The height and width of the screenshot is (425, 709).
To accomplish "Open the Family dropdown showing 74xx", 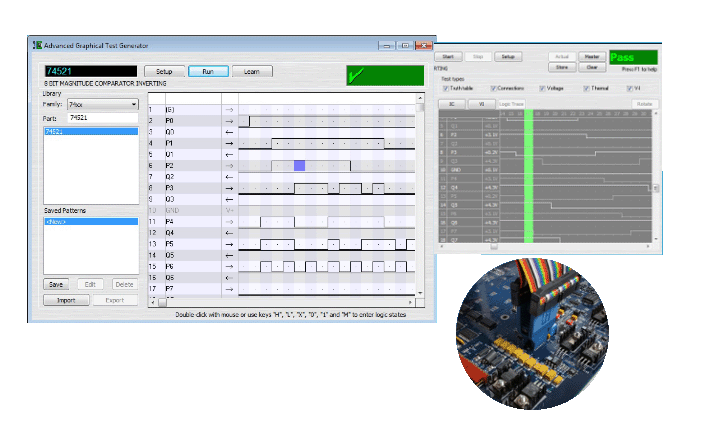I will 102,104.
